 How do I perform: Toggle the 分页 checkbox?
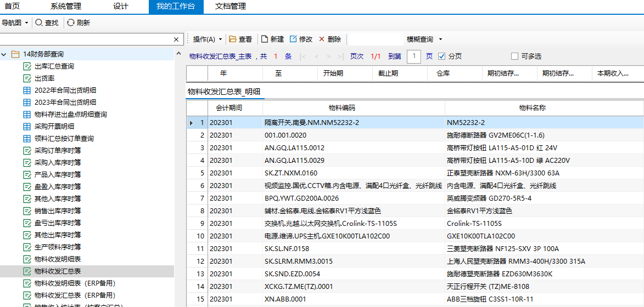pyautogui.click(x=442, y=56)
